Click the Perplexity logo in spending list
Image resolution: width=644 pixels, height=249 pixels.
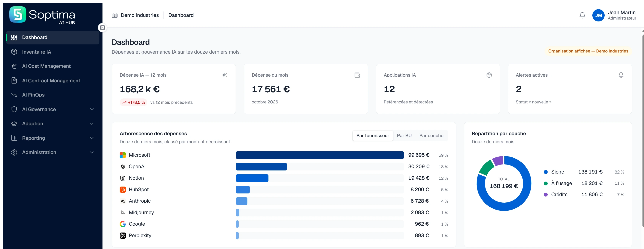(123, 235)
